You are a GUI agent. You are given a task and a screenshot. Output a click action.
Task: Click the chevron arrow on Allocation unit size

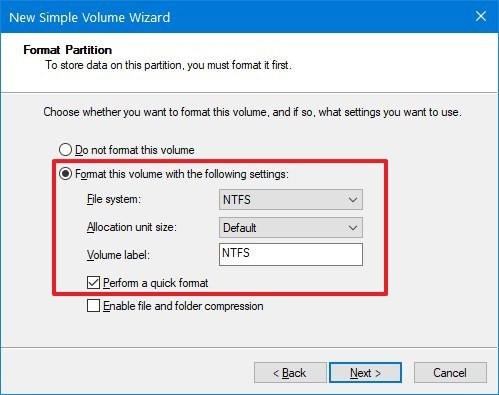coord(353,228)
